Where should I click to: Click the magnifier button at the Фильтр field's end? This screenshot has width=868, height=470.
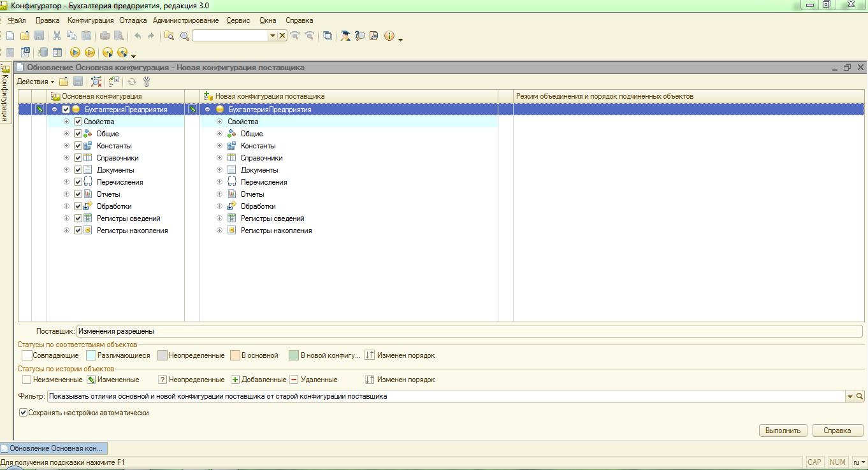pos(859,396)
